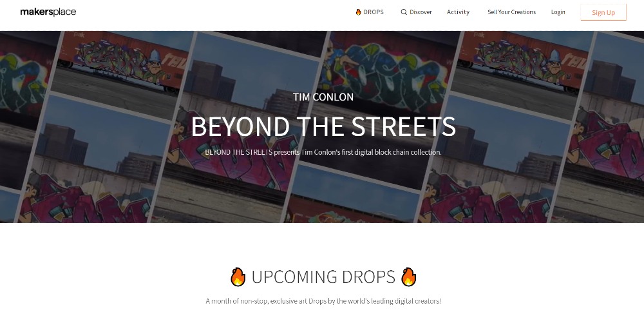Click the TIM CONLON artist name
The height and width of the screenshot is (314, 644).
click(x=323, y=97)
